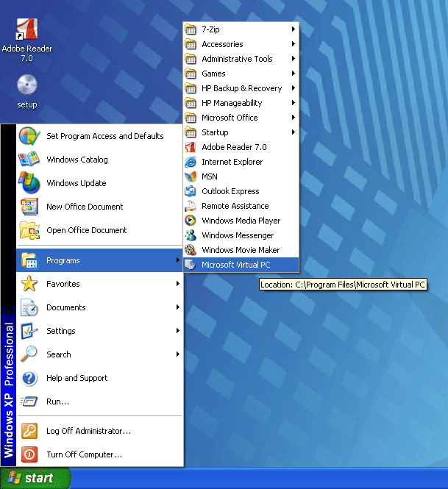Viewport: 448px width, 489px height.
Task: Click the New Office Document icon
Action: pos(29,207)
